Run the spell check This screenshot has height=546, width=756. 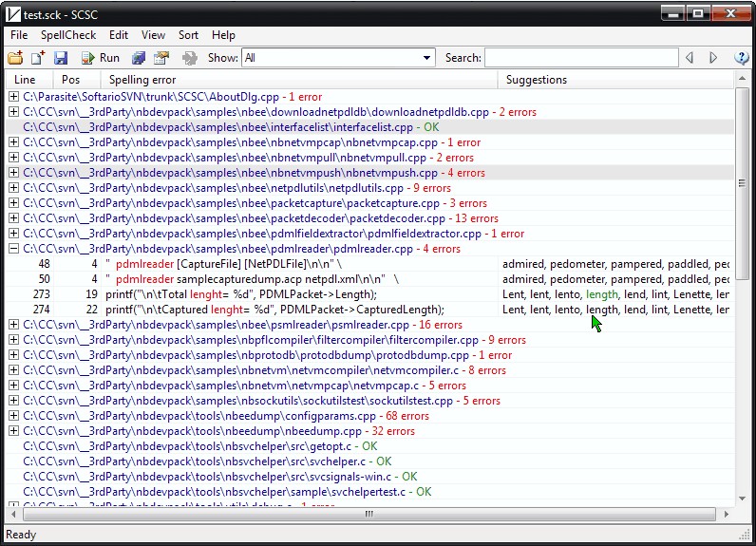click(101, 58)
